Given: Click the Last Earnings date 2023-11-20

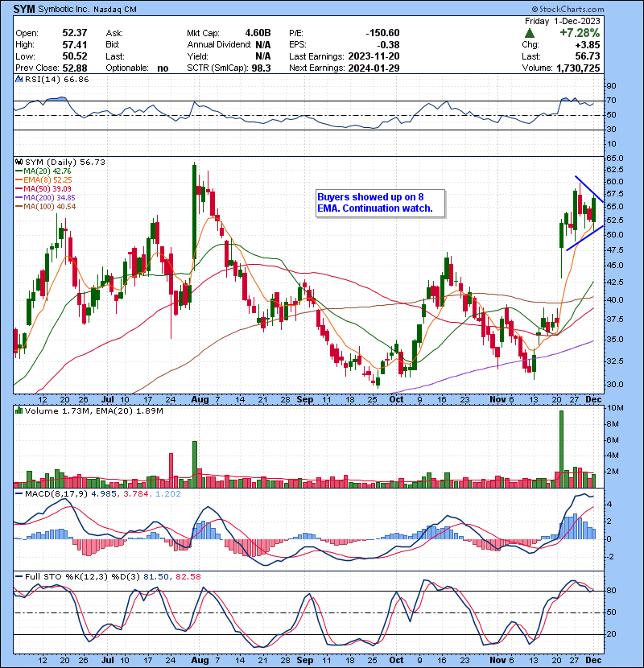Looking at the screenshot, I should [x=374, y=56].
